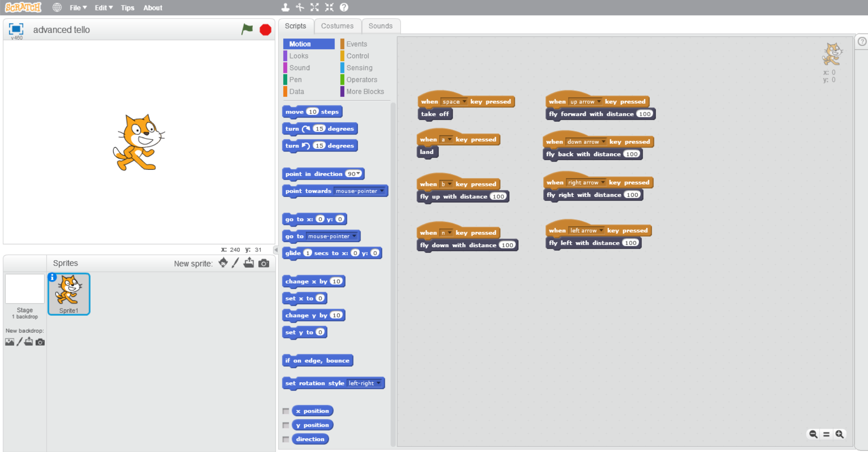Open Sprite1 info button
The image size is (868, 452).
[52, 277]
